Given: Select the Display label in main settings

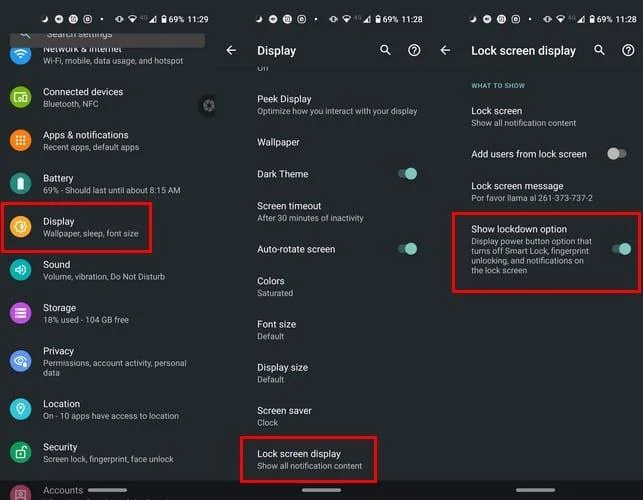Looking at the screenshot, I should click(59, 221).
